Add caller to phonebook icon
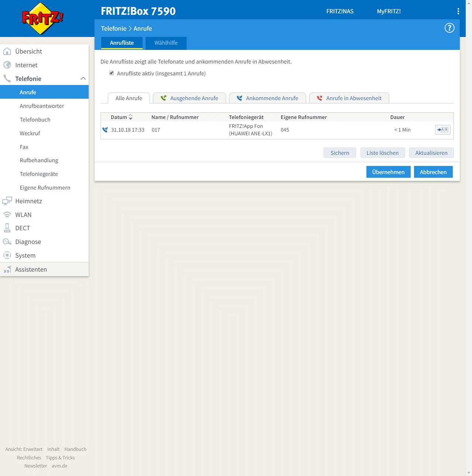Image resolution: width=472 pixels, height=476 pixels. coord(442,130)
